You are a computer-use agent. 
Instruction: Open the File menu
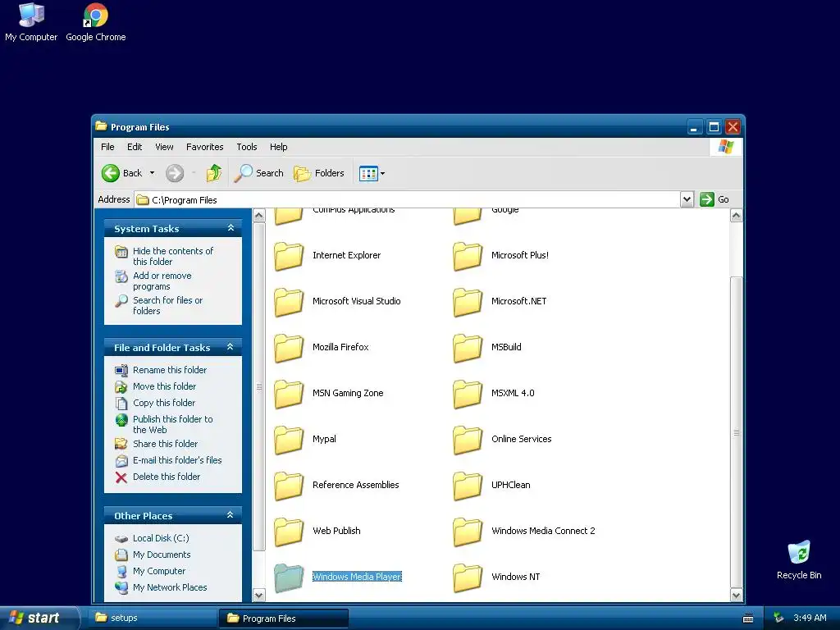tap(107, 147)
